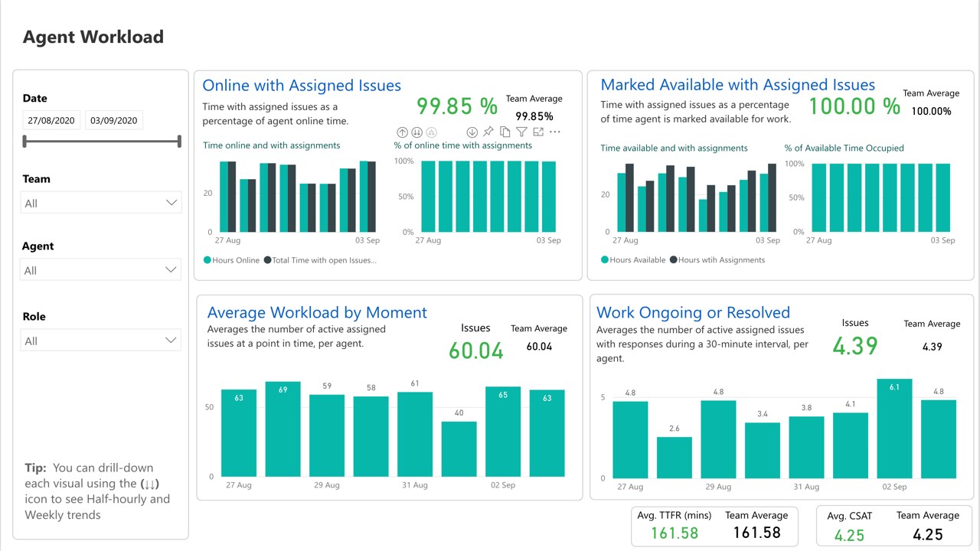This screenshot has width=980, height=551.
Task: Click the Team Average 4.39 value
Action: point(932,347)
